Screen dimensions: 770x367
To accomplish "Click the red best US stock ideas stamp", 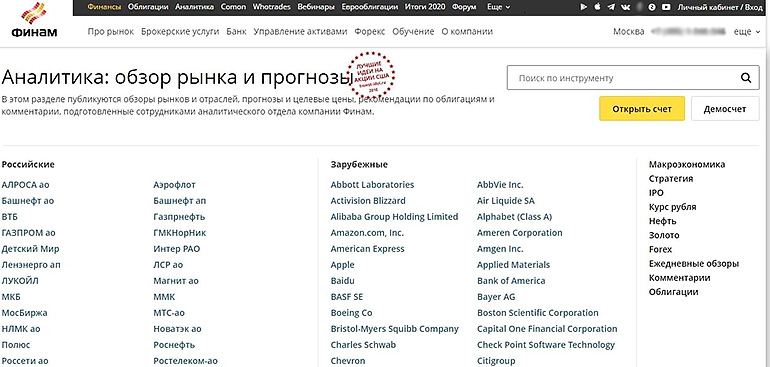I will coord(371,75).
